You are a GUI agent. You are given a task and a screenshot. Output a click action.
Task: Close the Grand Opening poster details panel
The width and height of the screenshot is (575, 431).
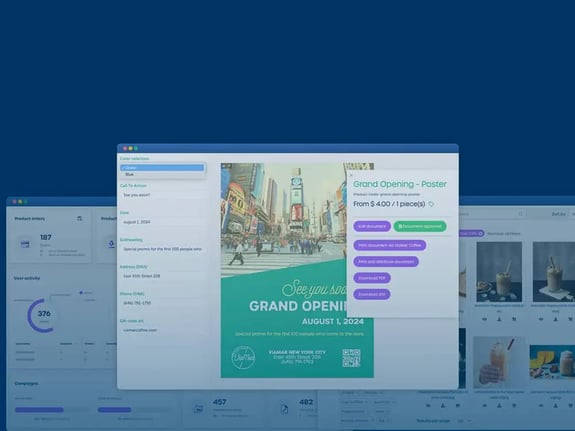pyautogui.click(x=351, y=175)
